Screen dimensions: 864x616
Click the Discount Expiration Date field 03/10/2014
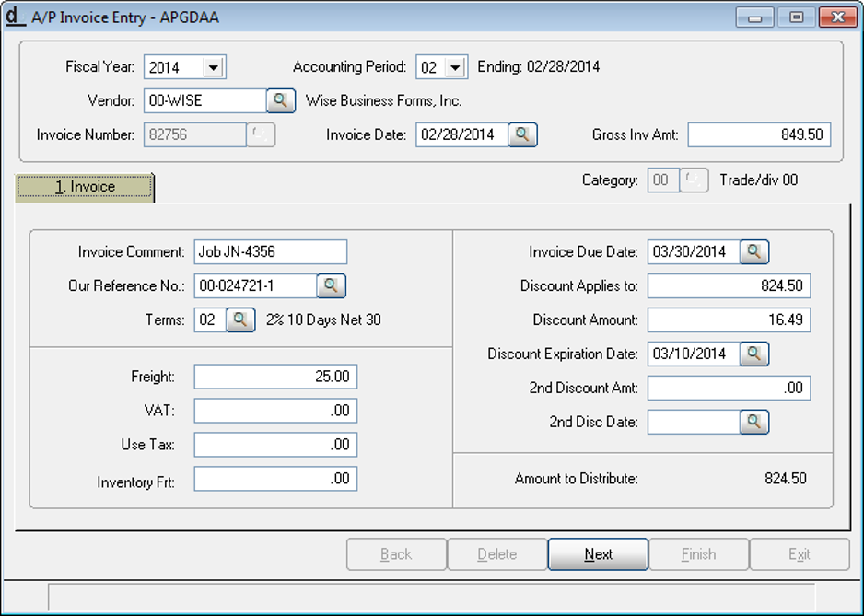694,354
